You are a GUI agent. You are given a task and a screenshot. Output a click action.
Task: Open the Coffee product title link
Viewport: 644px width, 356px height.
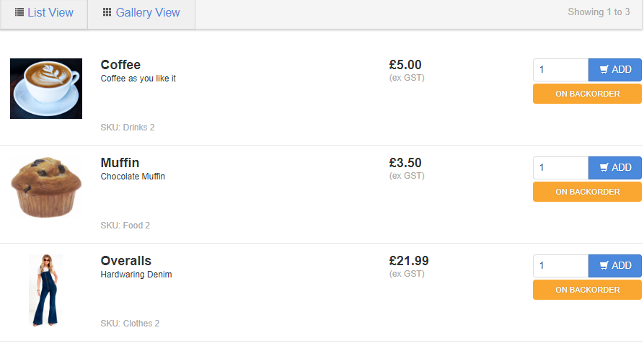click(x=120, y=65)
